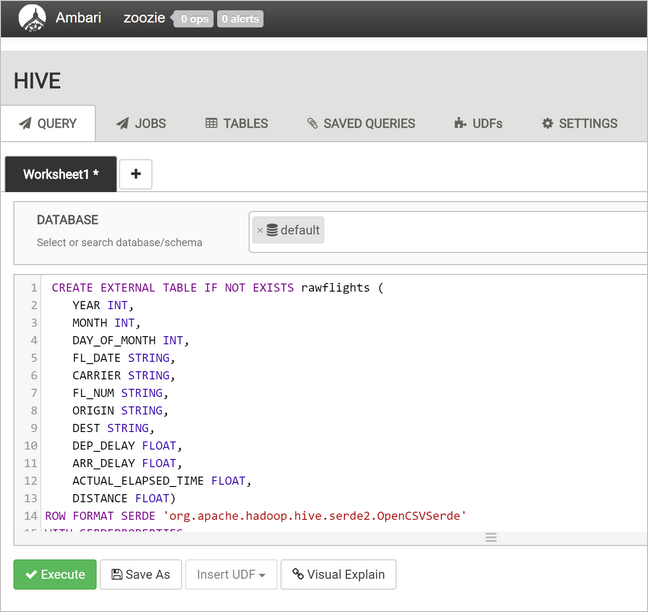Open the TABLES tab
648x612 pixels.
(x=236, y=123)
